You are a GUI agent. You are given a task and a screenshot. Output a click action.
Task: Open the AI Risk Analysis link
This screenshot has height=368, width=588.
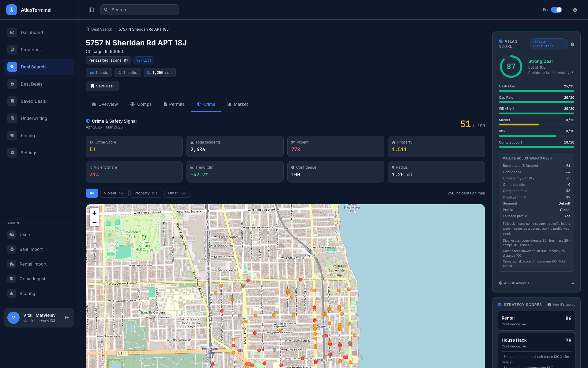pyautogui.click(x=537, y=283)
